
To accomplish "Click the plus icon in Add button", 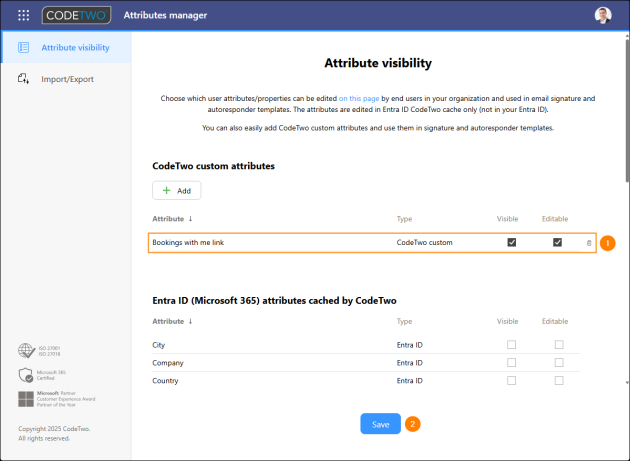I will pyautogui.click(x=166, y=191).
